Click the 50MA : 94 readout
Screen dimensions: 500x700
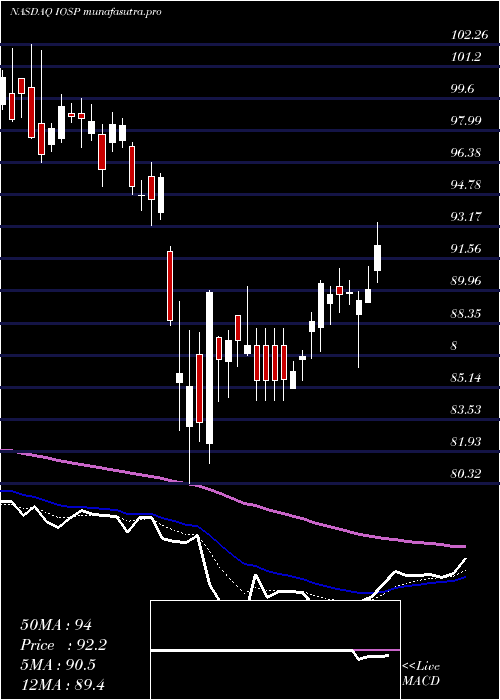56,625
